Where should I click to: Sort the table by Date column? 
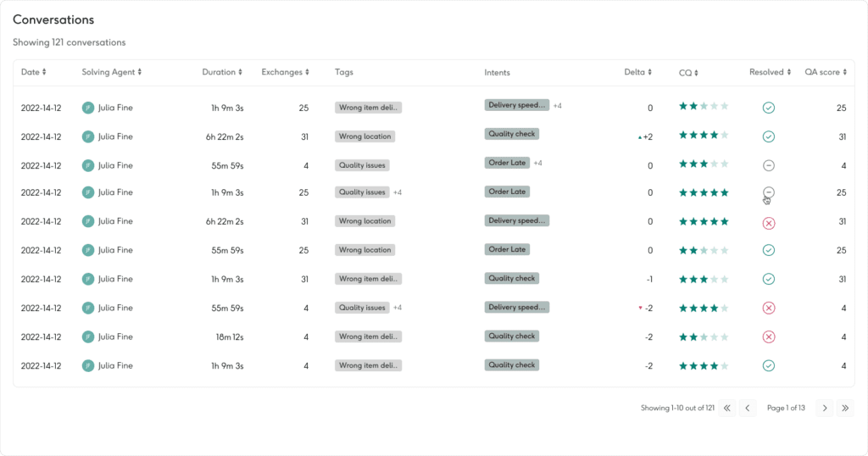[x=34, y=73]
